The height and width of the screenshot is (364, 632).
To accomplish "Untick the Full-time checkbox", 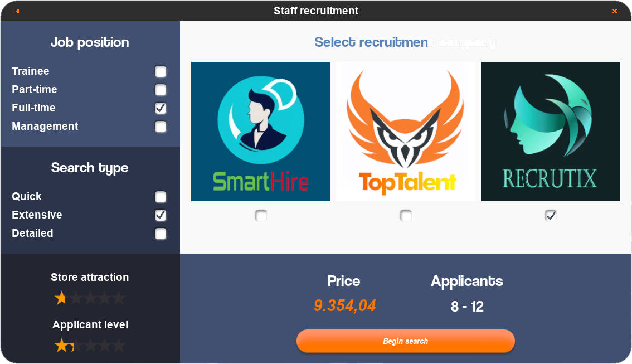I will tap(161, 108).
